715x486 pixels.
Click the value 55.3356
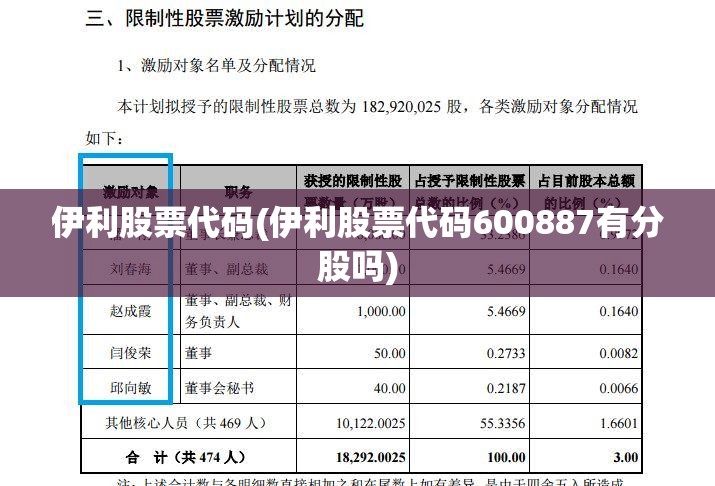503,424
